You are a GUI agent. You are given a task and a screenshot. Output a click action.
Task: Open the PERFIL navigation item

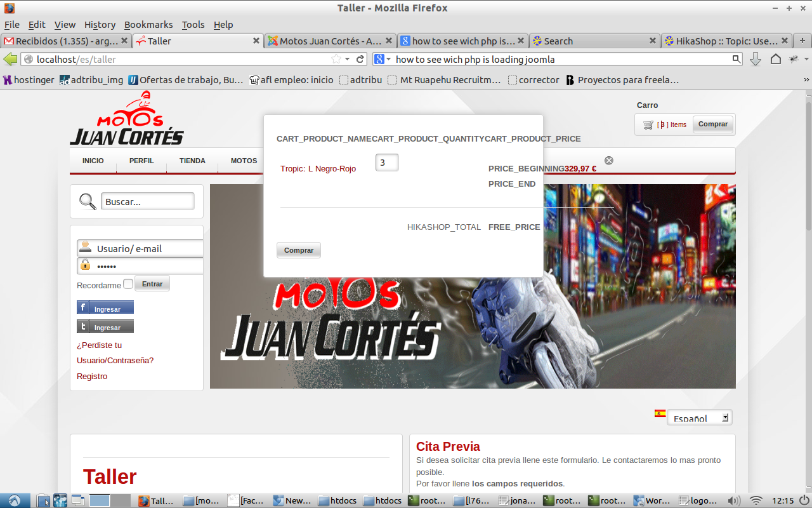point(141,161)
